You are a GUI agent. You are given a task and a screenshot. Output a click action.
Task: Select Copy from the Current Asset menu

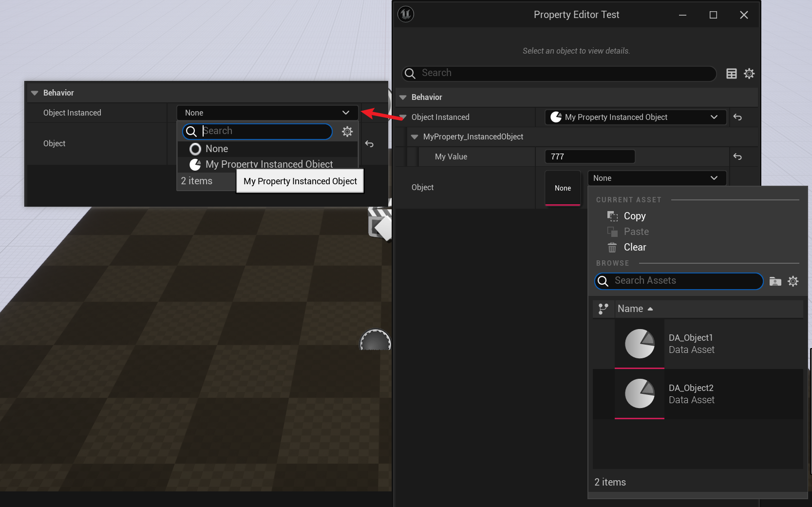pos(634,216)
